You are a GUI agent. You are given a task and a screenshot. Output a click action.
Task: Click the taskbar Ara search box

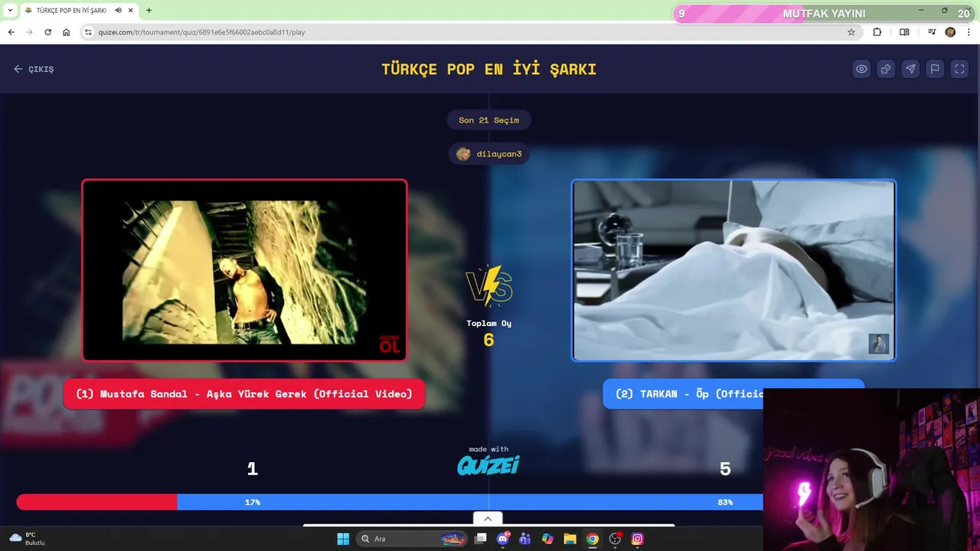tap(413, 539)
